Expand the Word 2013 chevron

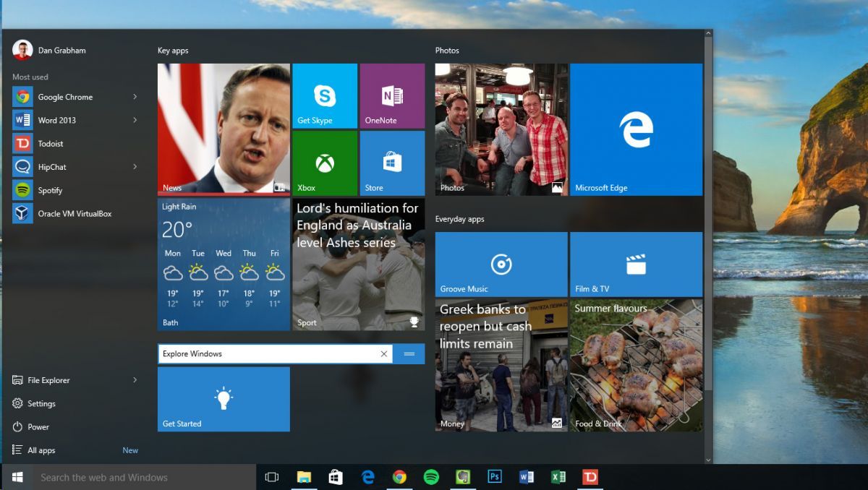tap(135, 119)
